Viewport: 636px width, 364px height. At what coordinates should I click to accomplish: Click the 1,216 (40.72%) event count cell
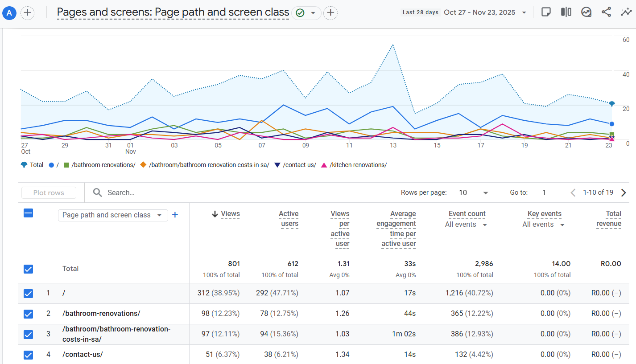tap(469, 293)
